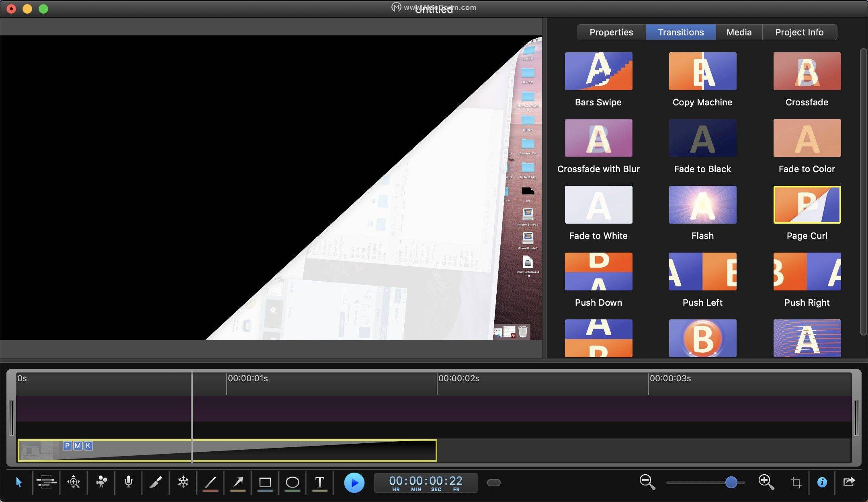Viewport: 868px width, 502px height.
Task: Play the timeline preview
Action: 354,483
